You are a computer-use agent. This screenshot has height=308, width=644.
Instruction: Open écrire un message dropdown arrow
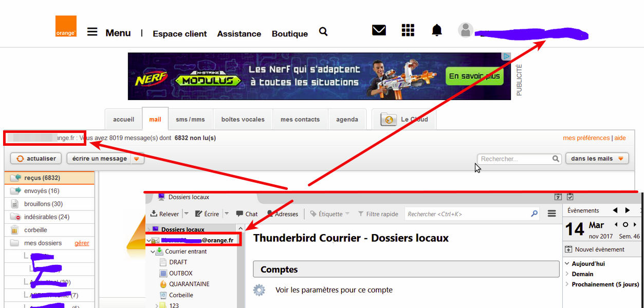click(137, 159)
